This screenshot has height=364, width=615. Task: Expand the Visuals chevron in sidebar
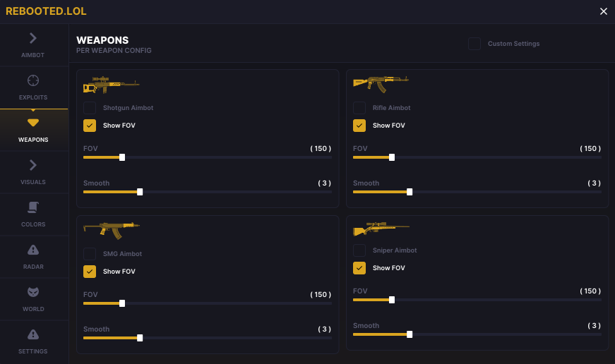point(33,165)
